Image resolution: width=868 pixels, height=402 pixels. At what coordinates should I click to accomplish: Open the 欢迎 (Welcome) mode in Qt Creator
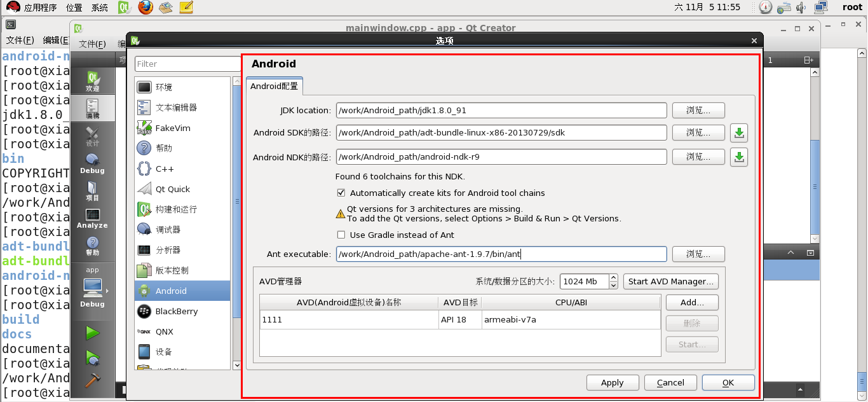[x=93, y=81]
